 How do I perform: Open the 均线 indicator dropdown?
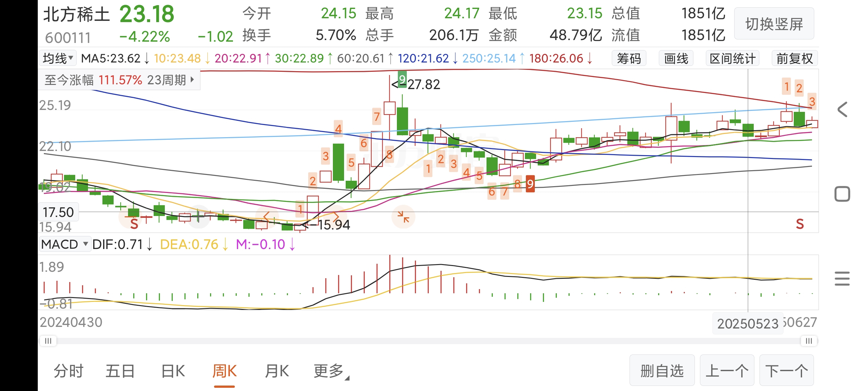click(58, 58)
